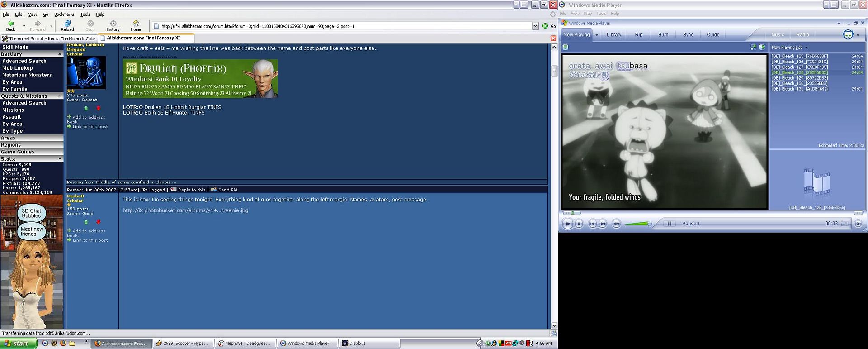868x349 pixels.
Task: Skip to the previous track in Media Player
Action: point(592,224)
